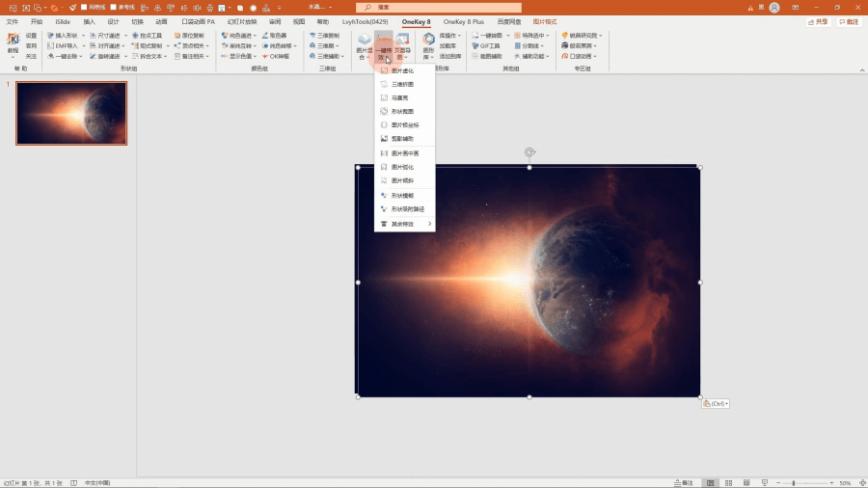Select 取色器 color picker tool
Viewport: 868px width, 488px height.
[x=274, y=36]
